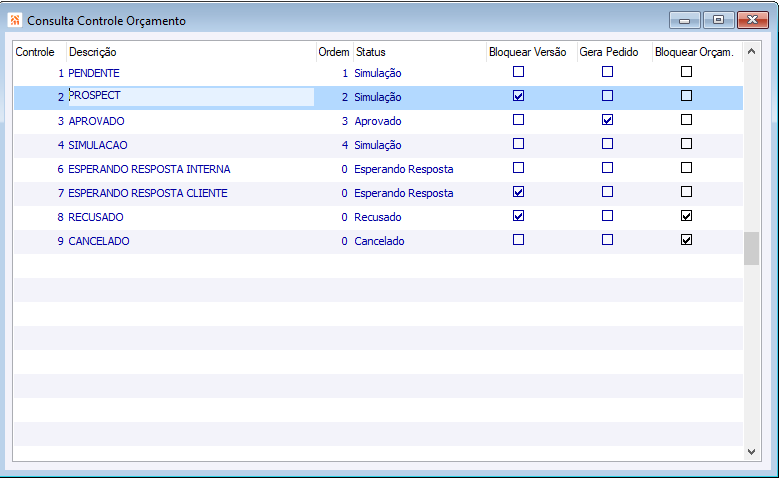
Task: Check Gera Pedido for ESPERANDO RESPOSTA INTERNA
Action: 607,168
